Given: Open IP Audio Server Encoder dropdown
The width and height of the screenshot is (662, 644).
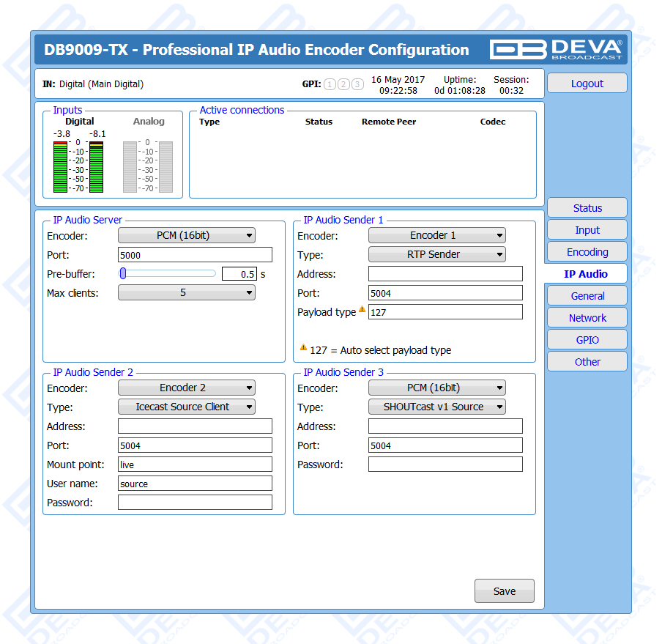Looking at the screenshot, I should pyautogui.click(x=187, y=235).
